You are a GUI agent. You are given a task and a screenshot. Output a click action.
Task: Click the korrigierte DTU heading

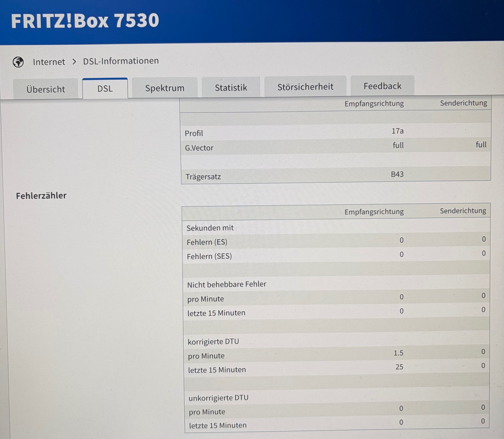coord(213,342)
